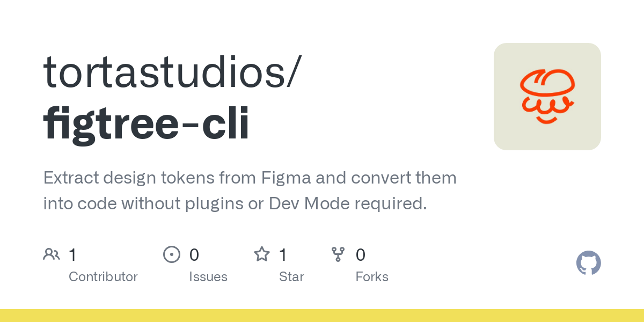Click the forks count number 0

pyautogui.click(x=361, y=254)
